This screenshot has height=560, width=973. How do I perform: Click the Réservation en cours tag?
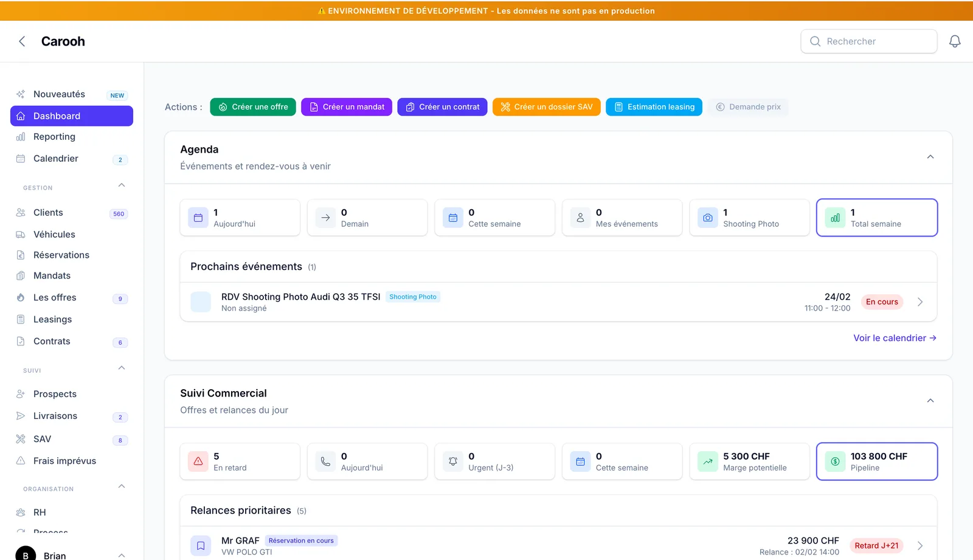coord(301,541)
